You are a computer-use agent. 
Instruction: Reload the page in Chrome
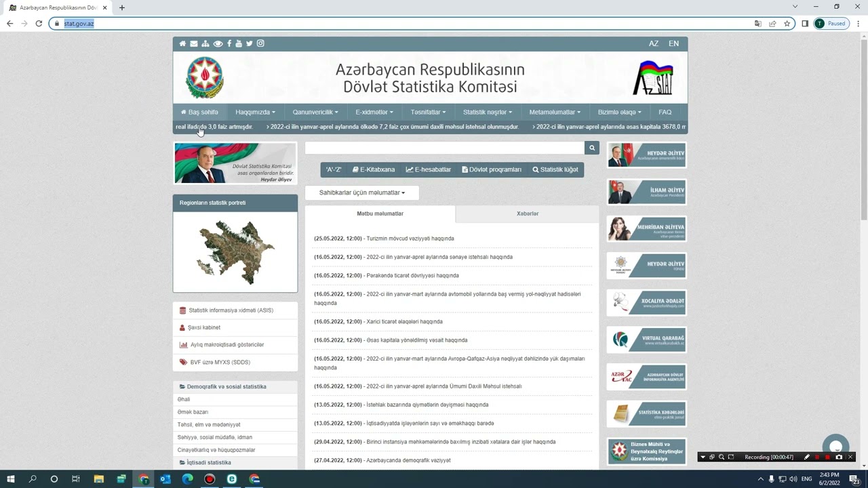pyautogui.click(x=39, y=23)
